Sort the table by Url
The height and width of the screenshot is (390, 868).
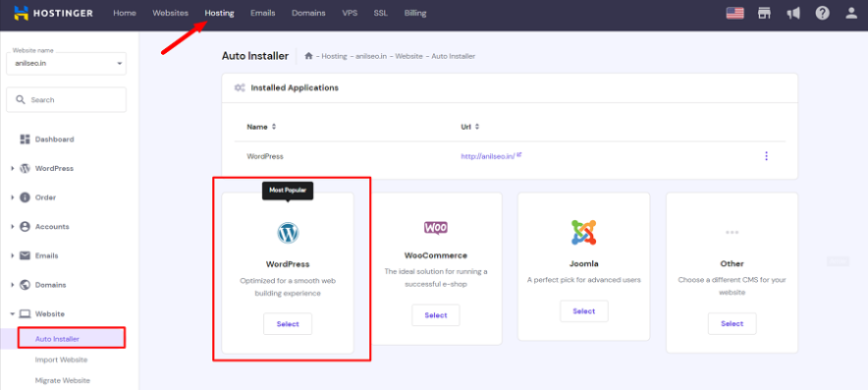click(470, 127)
